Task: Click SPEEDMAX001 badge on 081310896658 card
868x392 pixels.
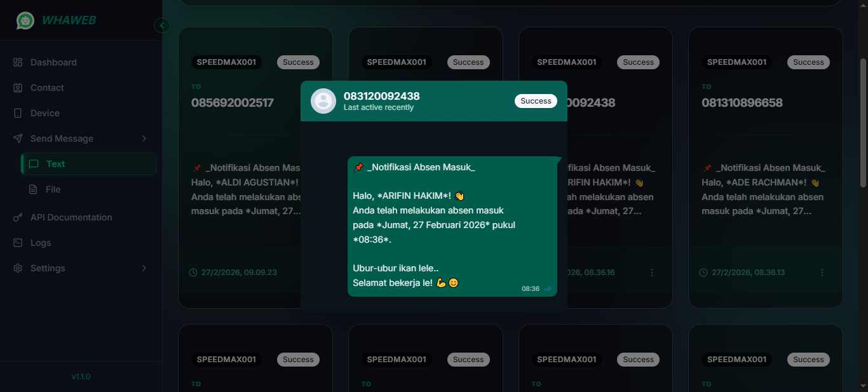Action: point(737,62)
